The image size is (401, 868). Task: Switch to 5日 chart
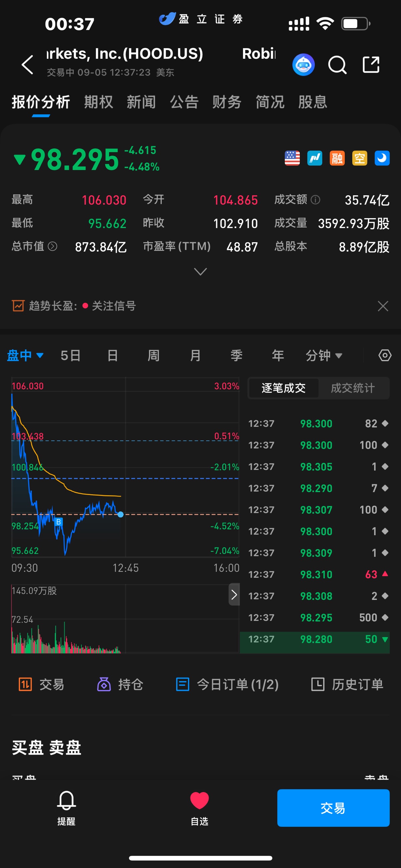click(71, 355)
